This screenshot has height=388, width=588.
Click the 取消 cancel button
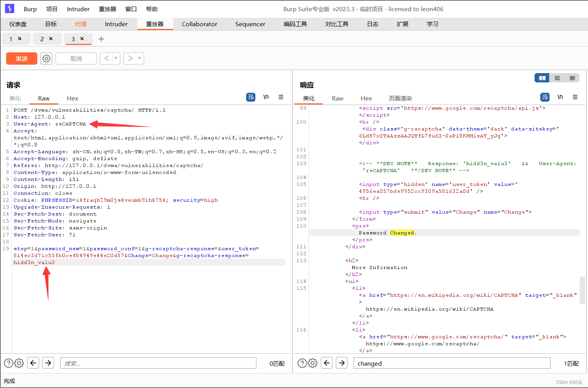[x=76, y=59]
